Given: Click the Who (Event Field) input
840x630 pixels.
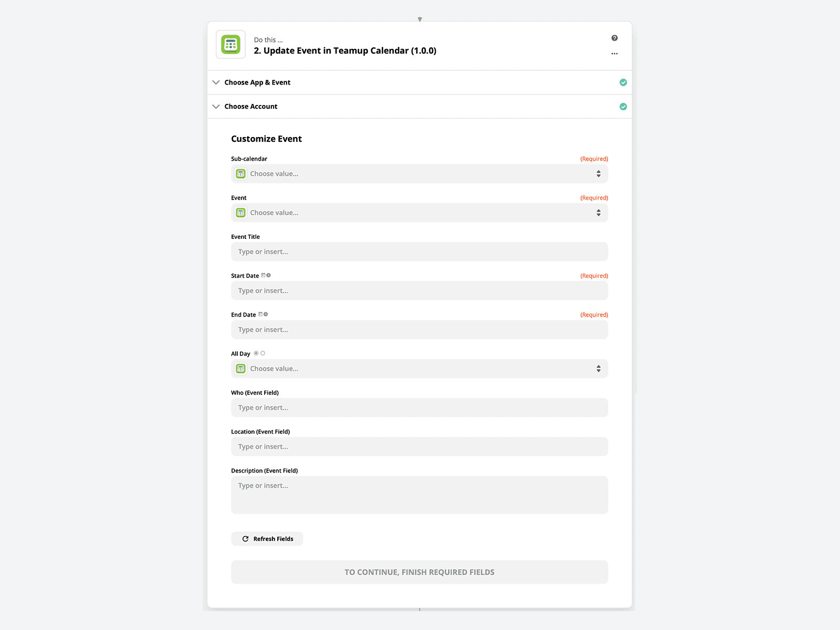Looking at the screenshot, I should 419,407.
